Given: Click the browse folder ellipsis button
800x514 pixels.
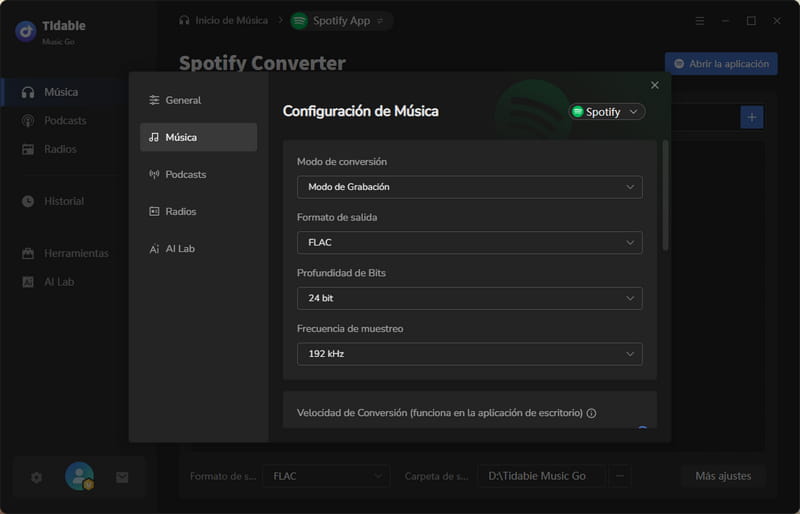Looking at the screenshot, I should point(619,476).
